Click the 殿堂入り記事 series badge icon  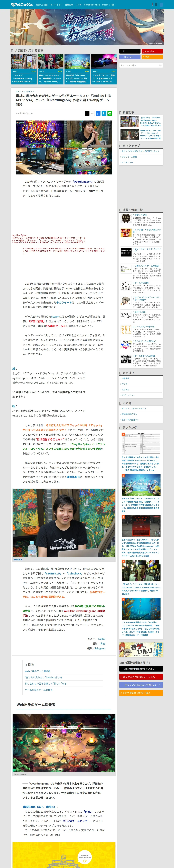[x=126, y=218]
